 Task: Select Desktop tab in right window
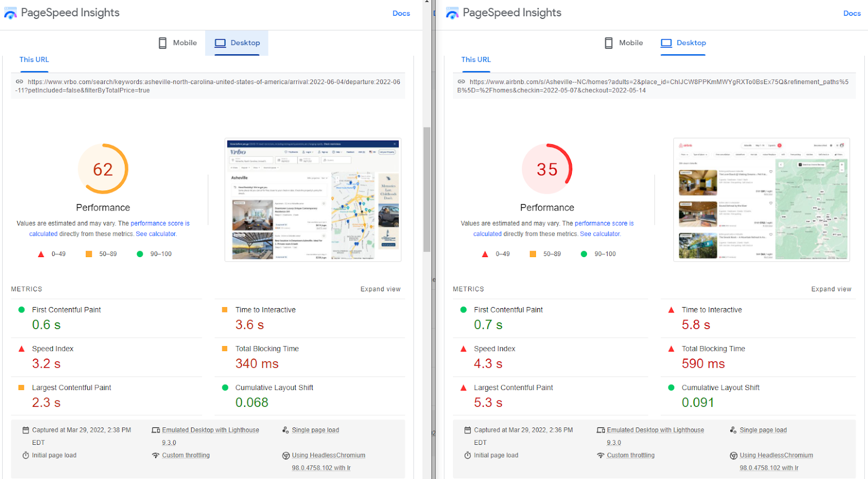click(x=683, y=43)
